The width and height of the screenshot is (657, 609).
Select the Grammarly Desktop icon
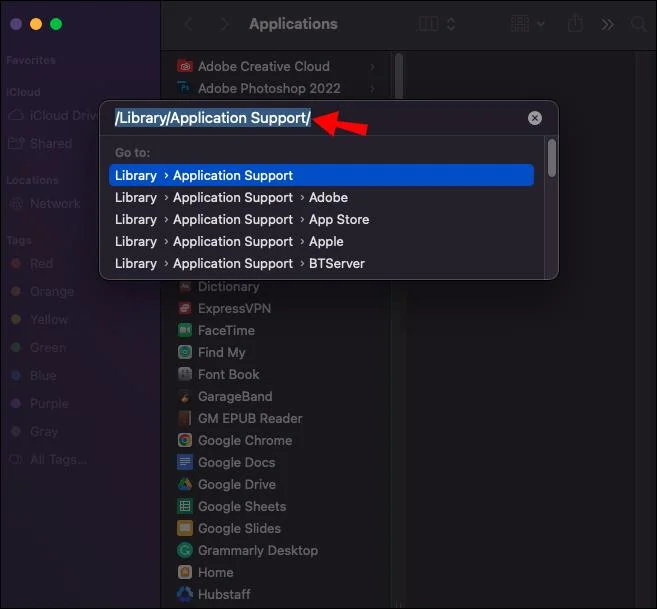coord(185,550)
